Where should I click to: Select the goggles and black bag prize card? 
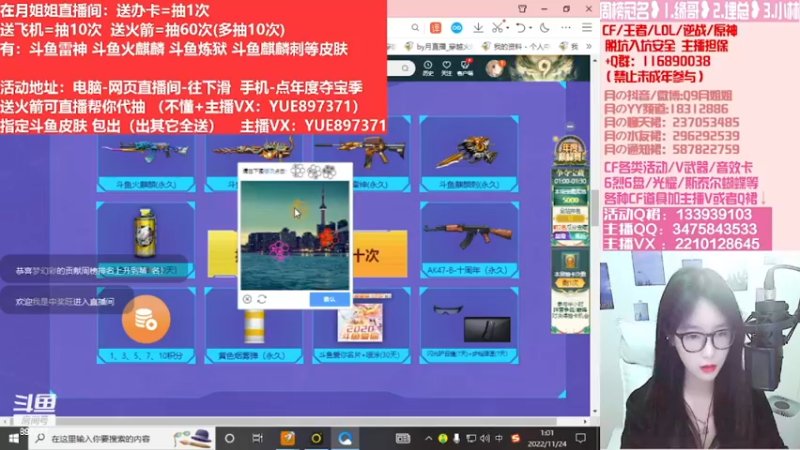469,326
